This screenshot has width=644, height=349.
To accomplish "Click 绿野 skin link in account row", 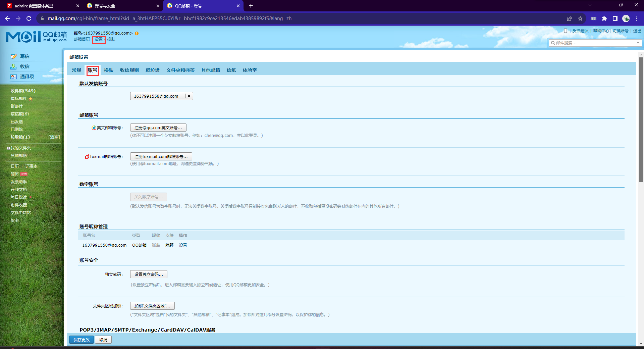I will (x=169, y=245).
